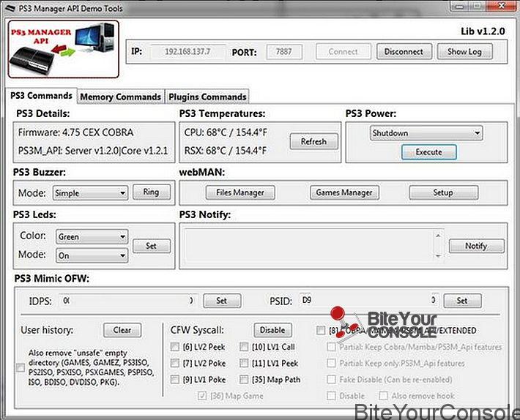Toggle the [7] LV2 Poke checkbox
This screenshot has height=420, width=520.
click(x=174, y=363)
